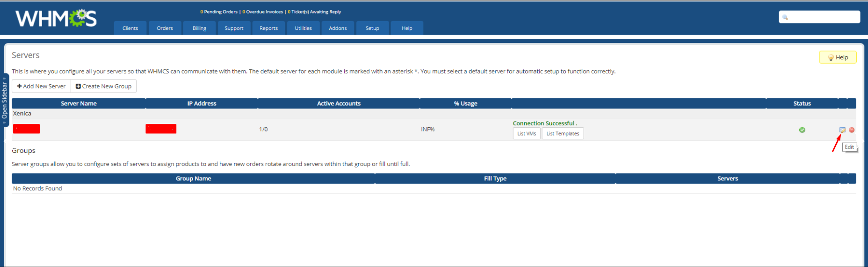Open the Support menu
The height and width of the screenshot is (267, 868).
234,28
